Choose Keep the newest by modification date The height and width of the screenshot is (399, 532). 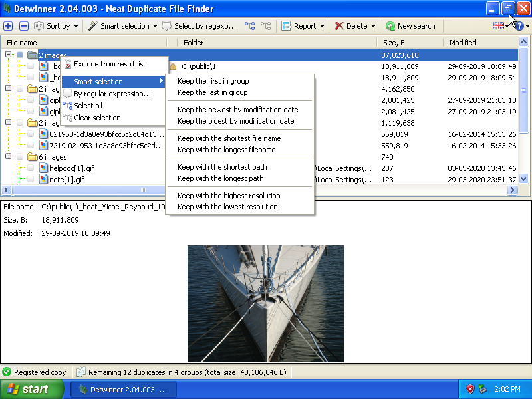(x=237, y=110)
